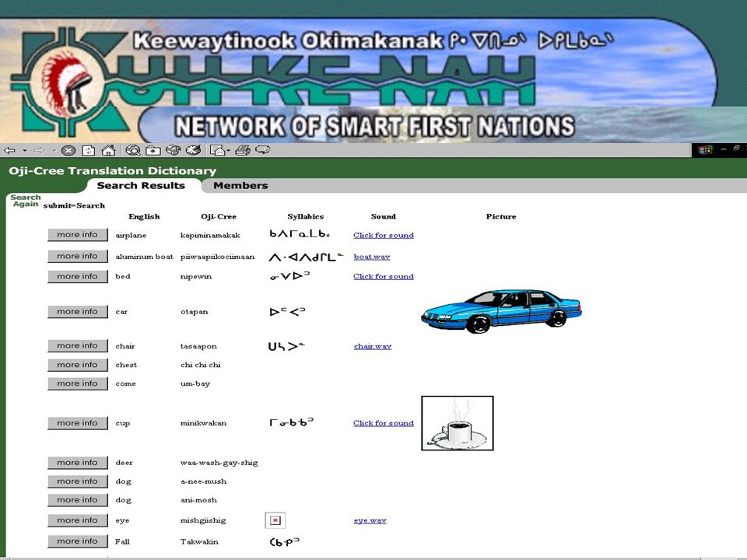Click the browser Forward arrow
The image size is (747, 560).
point(40,150)
